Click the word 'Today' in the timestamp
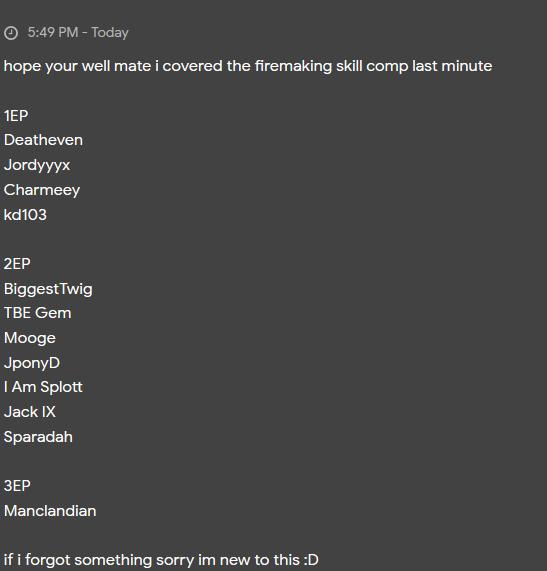Viewport: 547px width, 571px height. pyautogui.click(x=110, y=33)
